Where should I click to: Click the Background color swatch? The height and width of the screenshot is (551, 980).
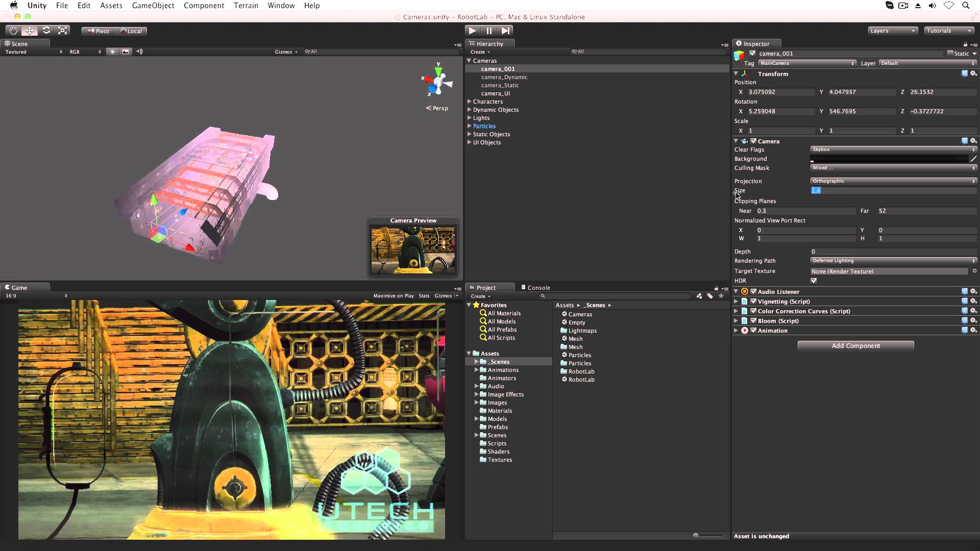pos(889,159)
